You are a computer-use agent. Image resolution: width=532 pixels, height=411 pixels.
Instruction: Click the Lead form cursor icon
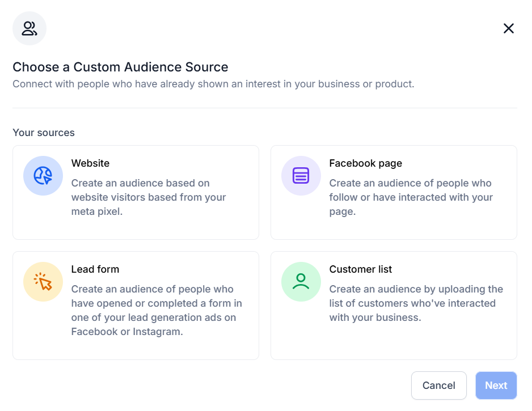click(x=43, y=282)
